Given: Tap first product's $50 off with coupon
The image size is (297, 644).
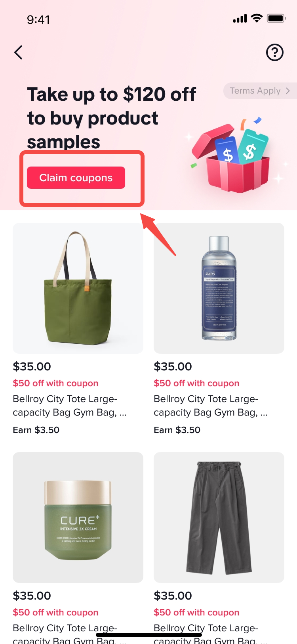Looking at the screenshot, I should 55,383.
